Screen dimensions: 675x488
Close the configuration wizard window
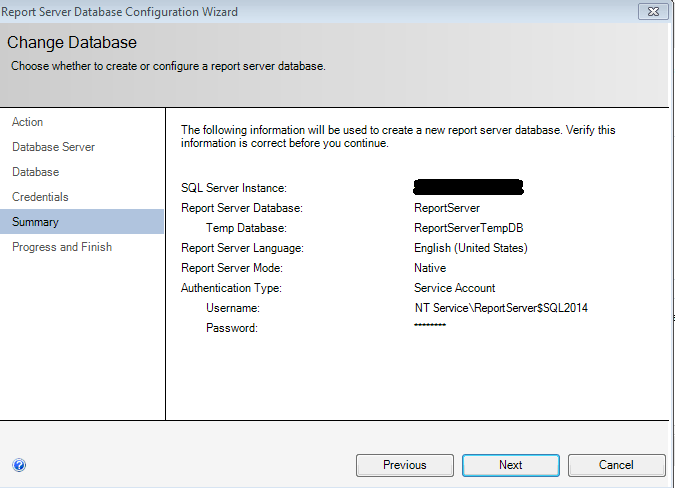click(x=651, y=12)
